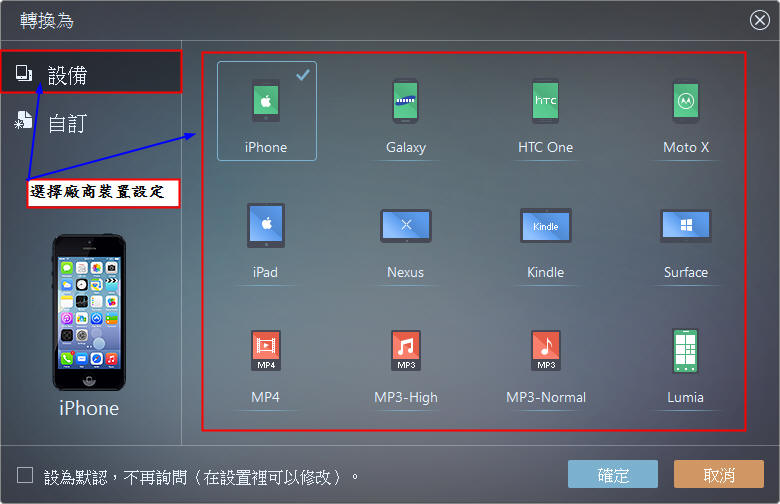
Task: Pick the Kindle device preset
Action: coord(545,226)
